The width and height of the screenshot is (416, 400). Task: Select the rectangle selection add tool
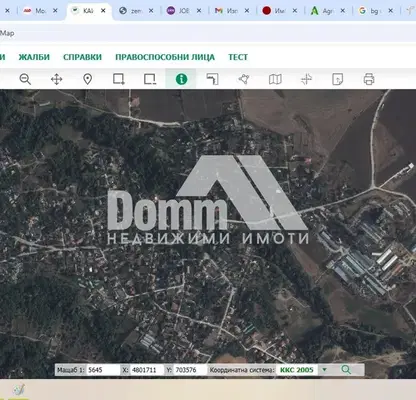pyautogui.click(x=119, y=79)
